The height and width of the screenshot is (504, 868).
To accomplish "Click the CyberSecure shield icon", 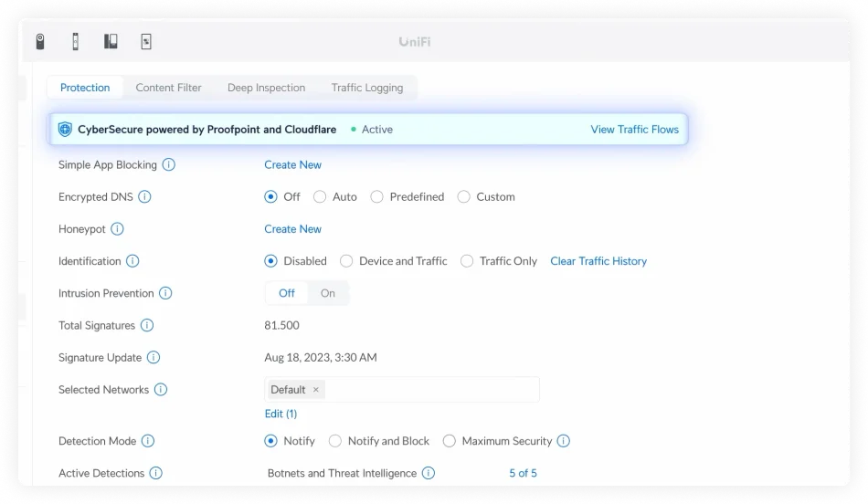I will [65, 130].
